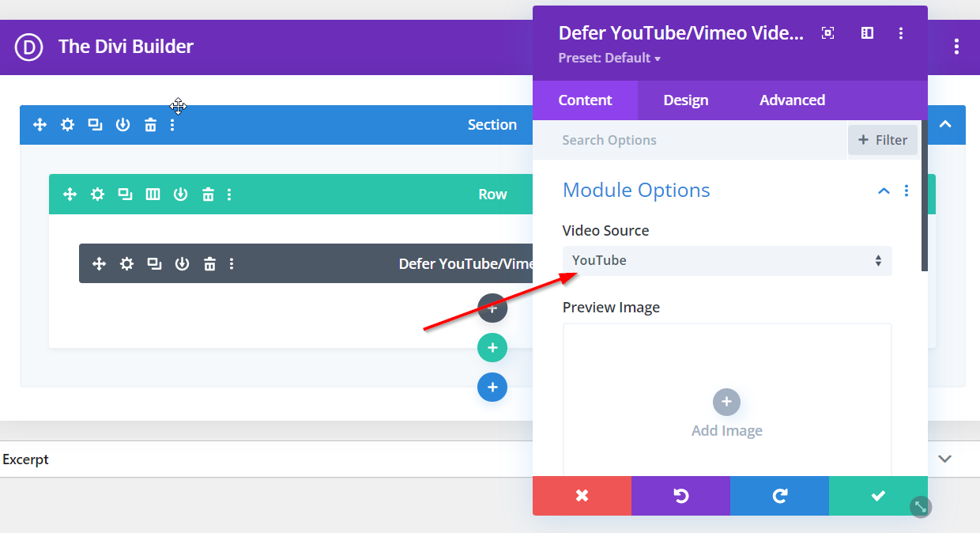Open the Preset: Default dropdown
980x533 pixels.
tap(609, 58)
